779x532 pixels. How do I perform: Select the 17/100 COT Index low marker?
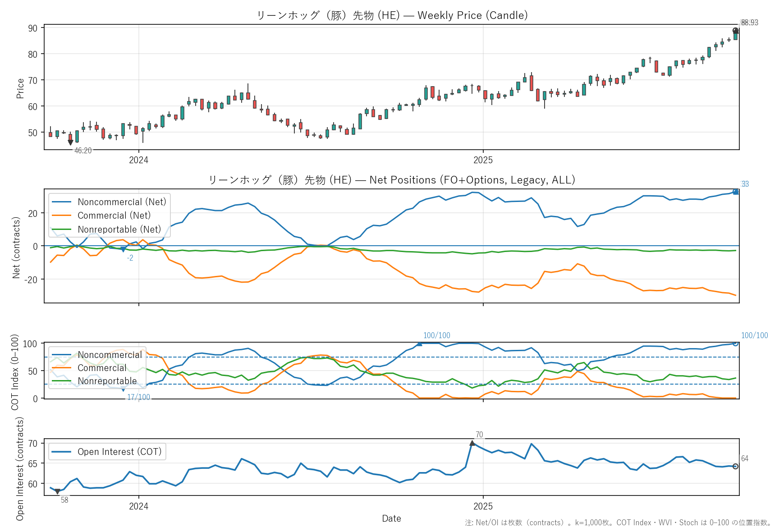click(x=123, y=389)
